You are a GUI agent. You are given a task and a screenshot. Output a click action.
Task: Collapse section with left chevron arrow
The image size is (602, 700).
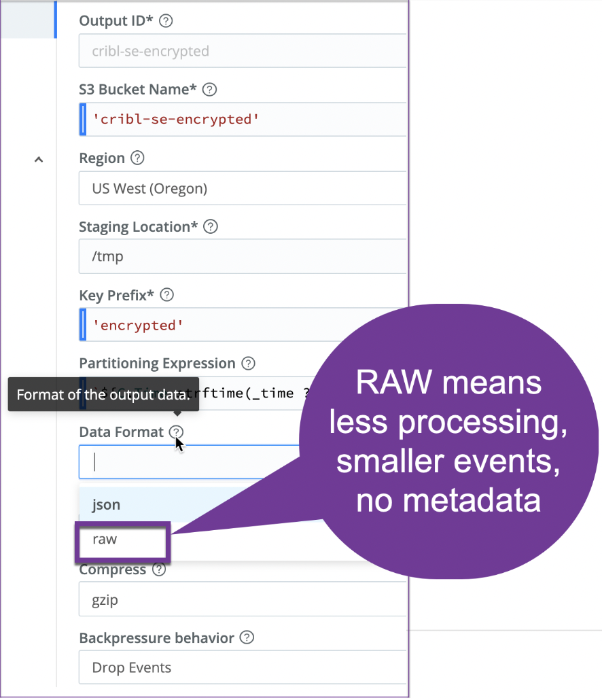click(39, 159)
